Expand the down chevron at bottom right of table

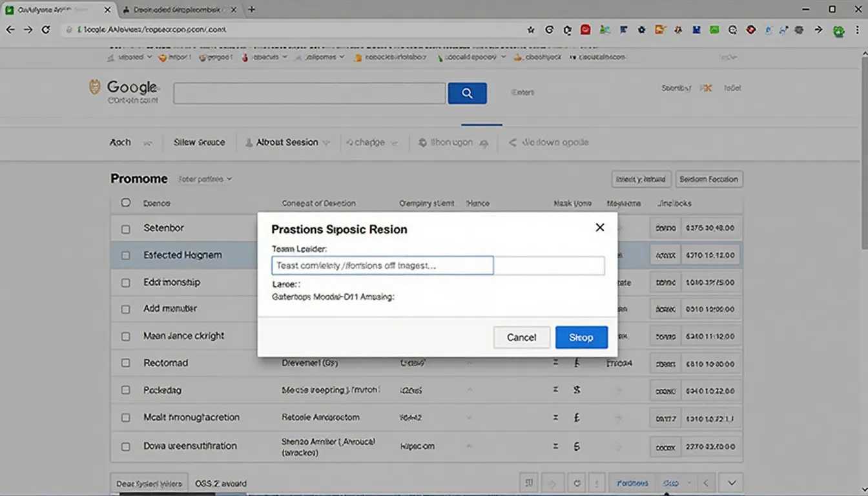click(x=732, y=483)
